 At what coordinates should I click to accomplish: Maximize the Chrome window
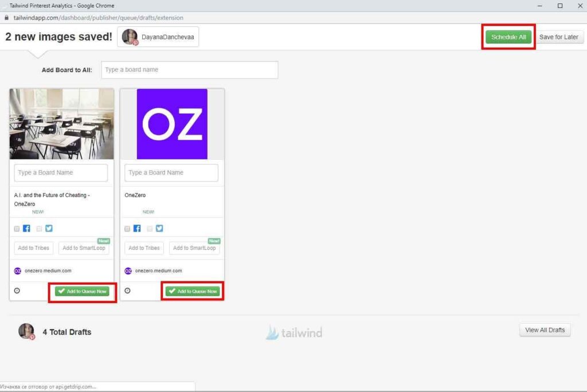tap(560, 6)
